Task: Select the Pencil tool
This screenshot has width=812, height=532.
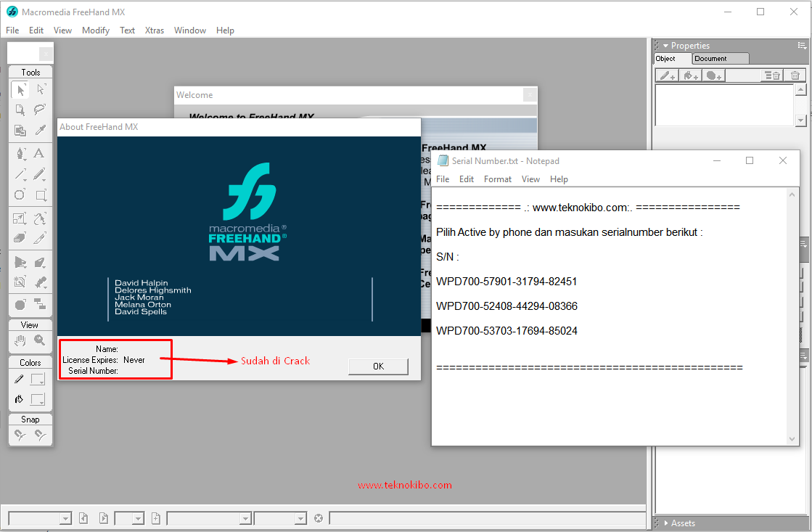Action: [x=41, y=174]
